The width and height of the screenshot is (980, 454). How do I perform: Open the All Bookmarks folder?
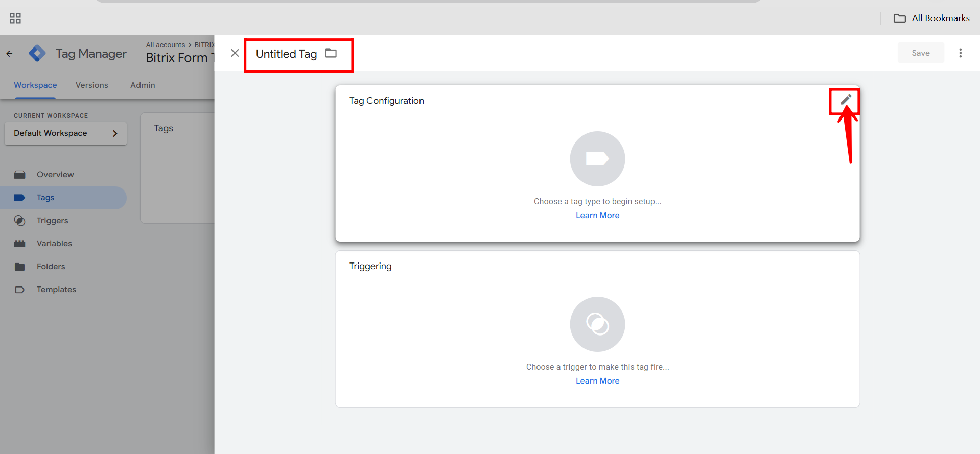931,18
